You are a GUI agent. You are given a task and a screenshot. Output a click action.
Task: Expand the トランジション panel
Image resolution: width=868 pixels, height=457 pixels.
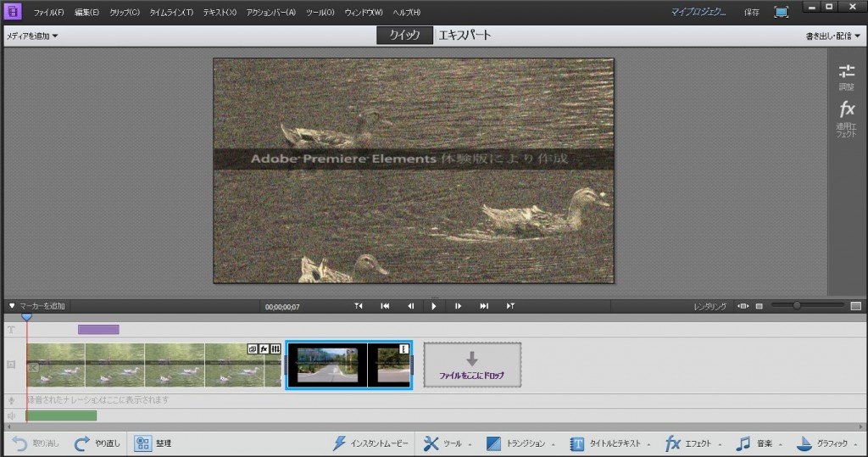click(520, 443)
